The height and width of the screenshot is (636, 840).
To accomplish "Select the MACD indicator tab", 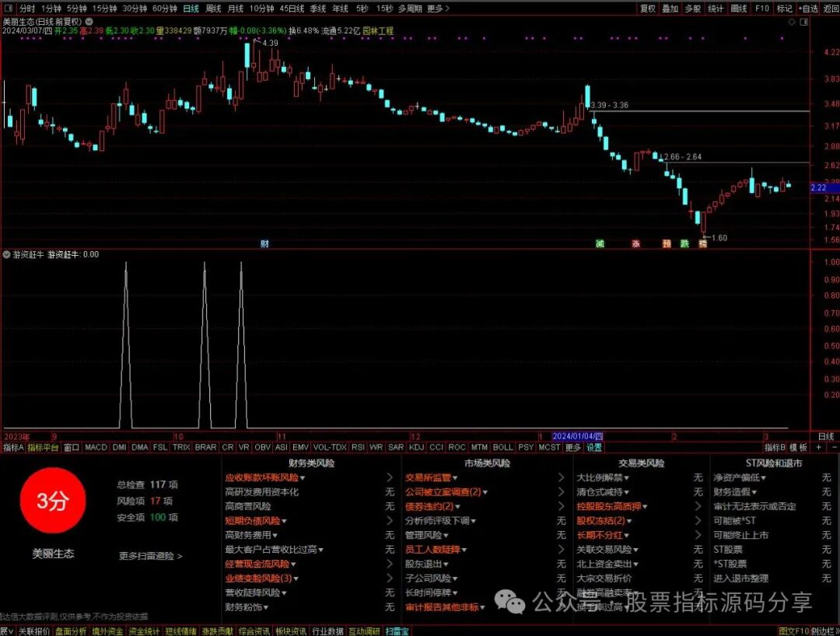I will pyautogui.click(x=96, y=447).
